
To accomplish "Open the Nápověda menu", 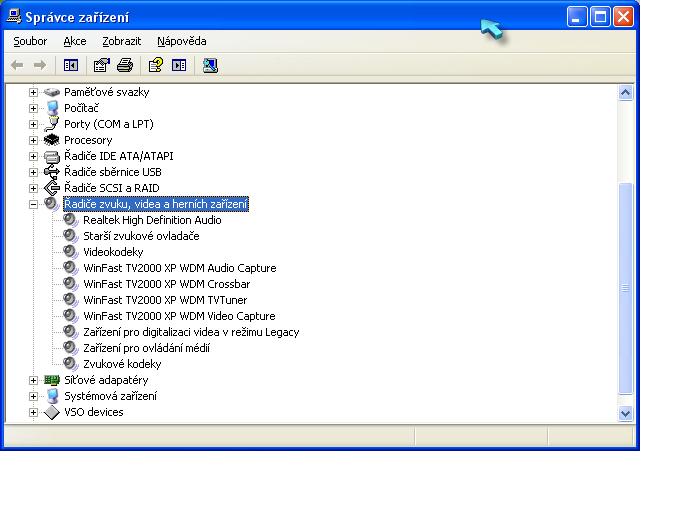I will pyautogui.click(x=182, y=42).
